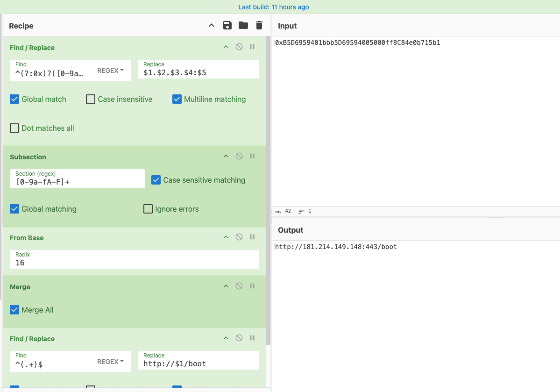Collapse the Recipe pane with the header chevron
This screenshot has height=392, width=560.
point(212,25)
